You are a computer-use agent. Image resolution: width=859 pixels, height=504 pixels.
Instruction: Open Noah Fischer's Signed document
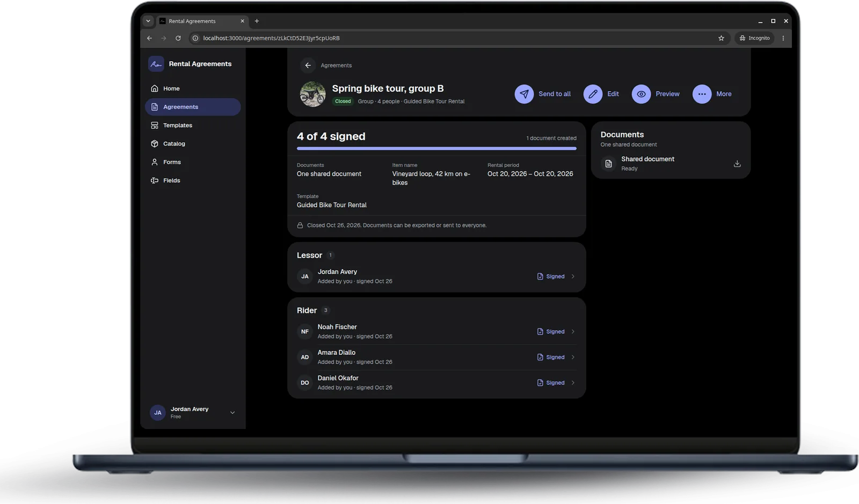pyautogui.click(x=551, y=332)
